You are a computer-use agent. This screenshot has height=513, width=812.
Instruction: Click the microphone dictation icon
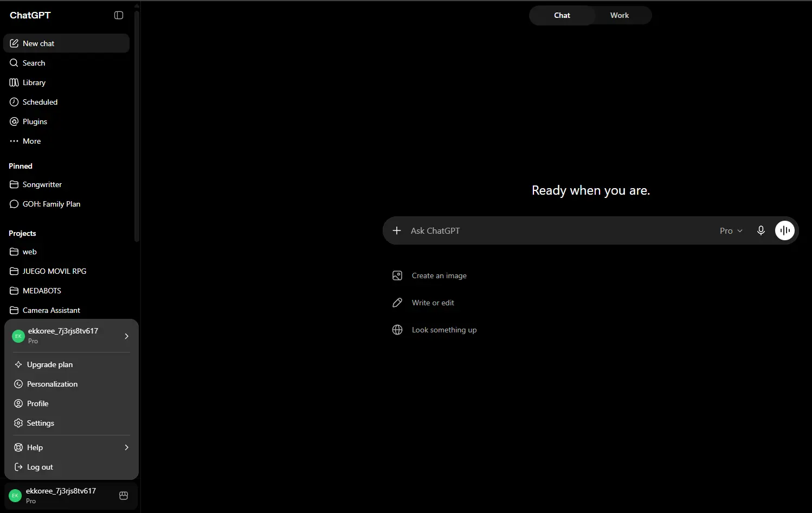point(761,230)
